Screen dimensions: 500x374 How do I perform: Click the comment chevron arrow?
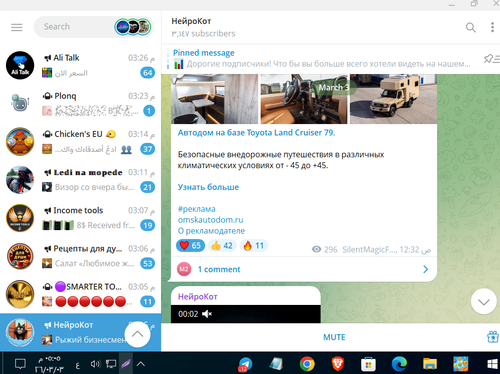click(x=426, y=269)
